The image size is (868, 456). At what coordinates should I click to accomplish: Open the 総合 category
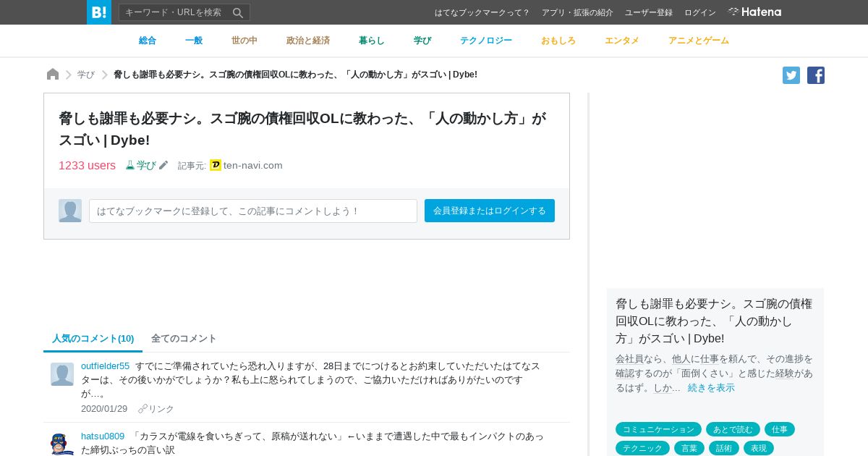point(148,41)
